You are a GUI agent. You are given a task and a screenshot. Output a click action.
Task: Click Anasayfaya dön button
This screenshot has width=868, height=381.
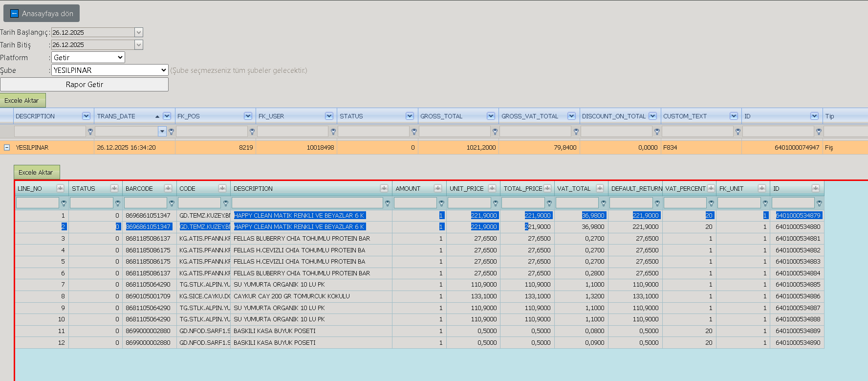coord(42,14)
